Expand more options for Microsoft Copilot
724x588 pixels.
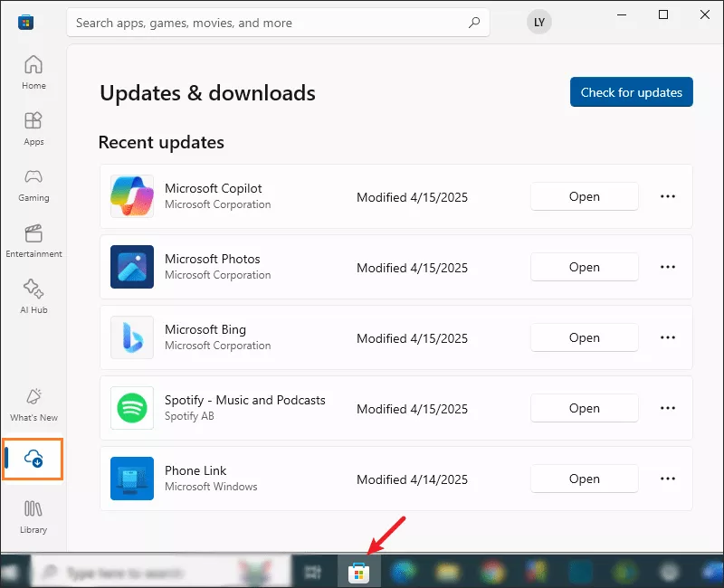[x=667, y=196]
